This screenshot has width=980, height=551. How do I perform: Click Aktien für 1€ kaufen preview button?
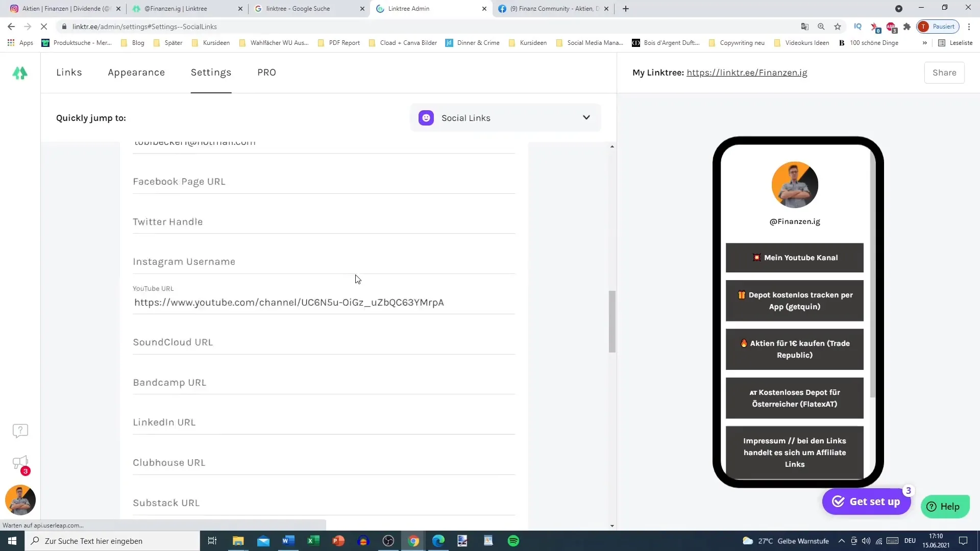pos(795,349)
